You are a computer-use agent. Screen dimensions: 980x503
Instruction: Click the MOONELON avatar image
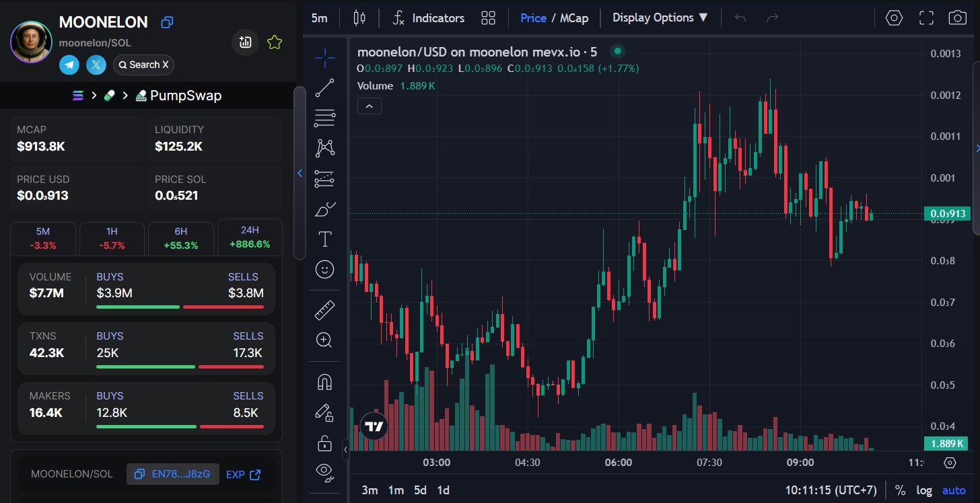click(31, 42)
